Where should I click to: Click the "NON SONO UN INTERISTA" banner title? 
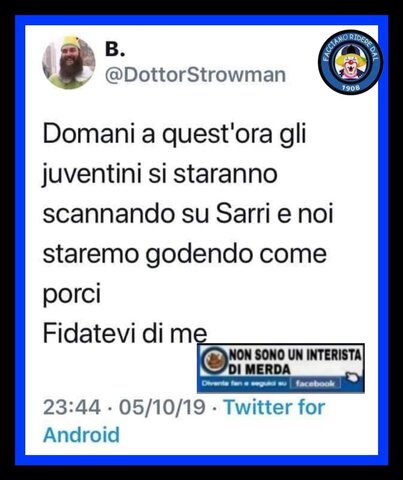[295, 355]
